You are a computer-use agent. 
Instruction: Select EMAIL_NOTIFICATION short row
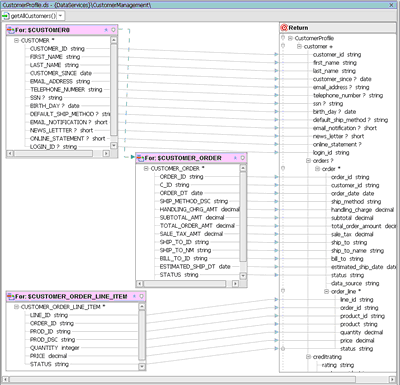(68, 122)
